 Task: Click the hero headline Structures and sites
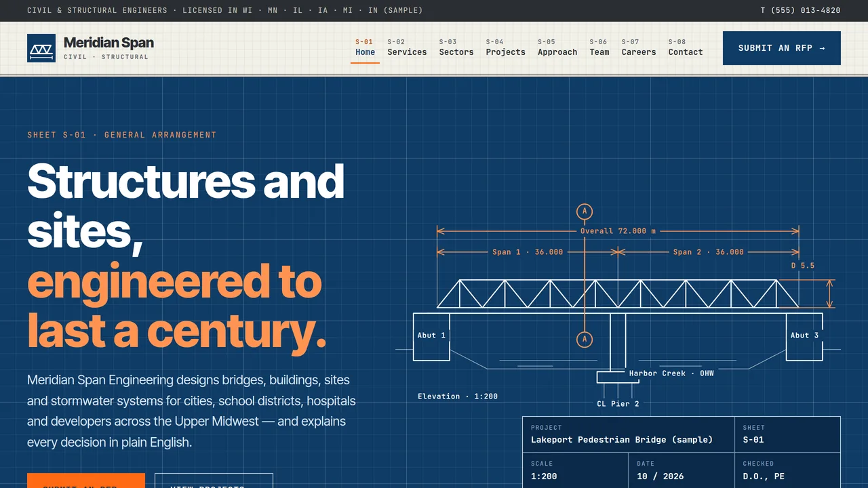click(186, 207)
